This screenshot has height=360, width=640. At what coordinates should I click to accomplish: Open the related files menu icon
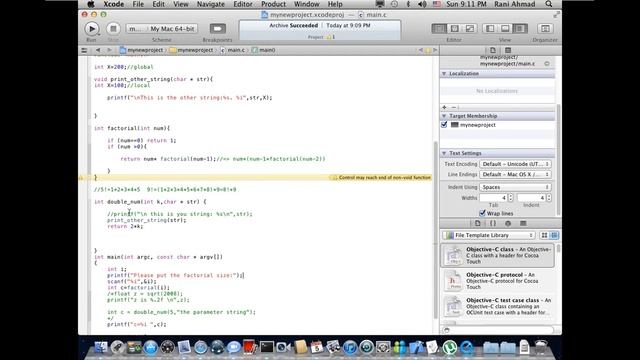tap(84, 50)
